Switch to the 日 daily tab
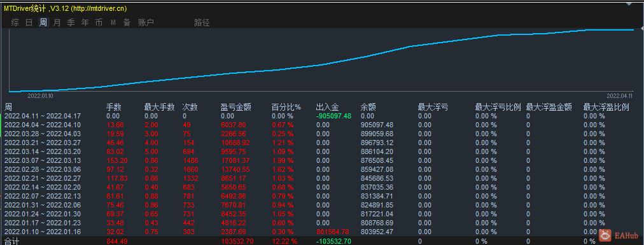644x245 pixels. point(29,22)
